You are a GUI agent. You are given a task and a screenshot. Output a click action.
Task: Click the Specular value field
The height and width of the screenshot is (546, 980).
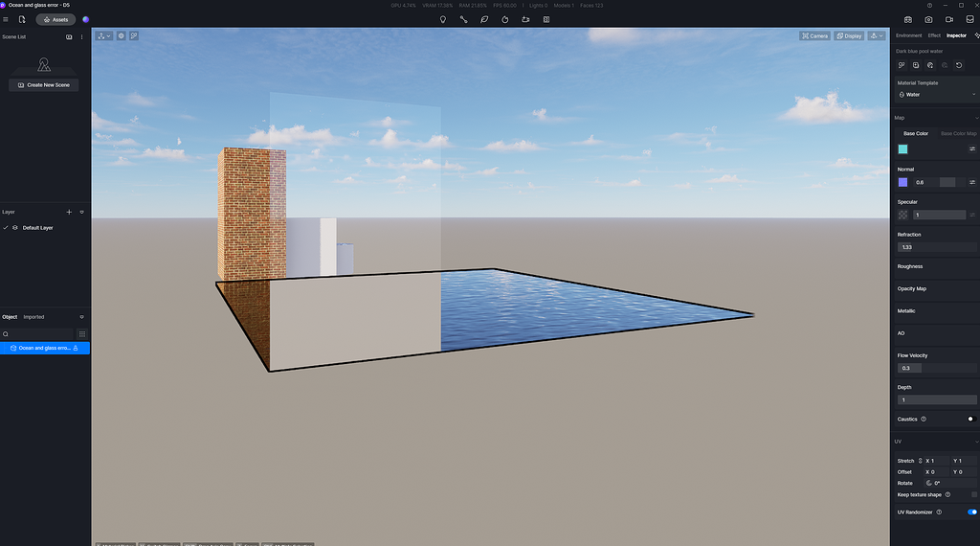click(x=939, y=215)
